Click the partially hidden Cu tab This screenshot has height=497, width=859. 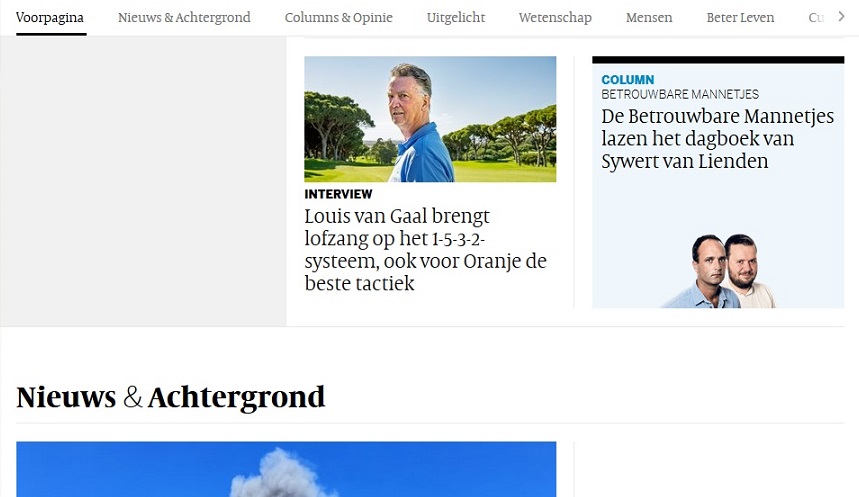coord(816,18)
